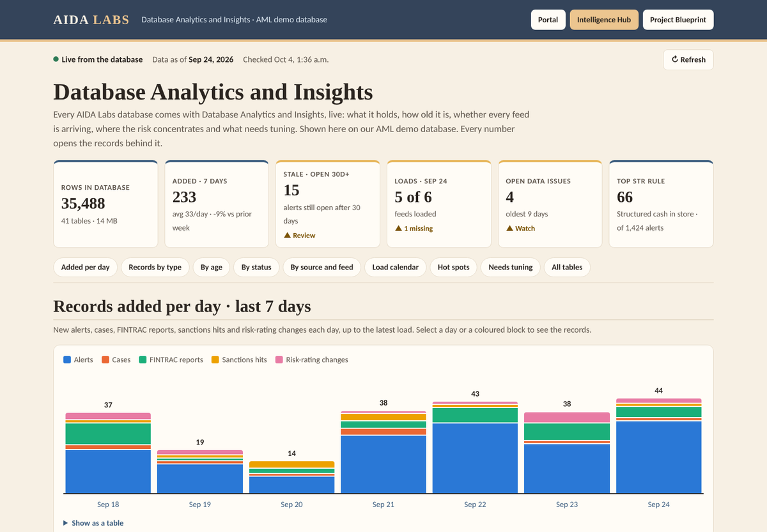This screenshot has width=767, height=532.
Task: Select By source and feed pill
Action: 322,267
